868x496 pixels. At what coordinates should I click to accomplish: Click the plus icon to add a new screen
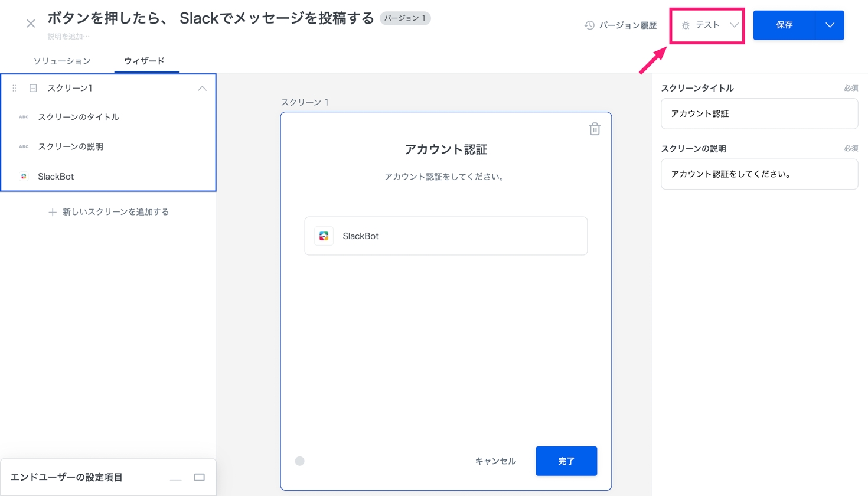coord(53,212)
